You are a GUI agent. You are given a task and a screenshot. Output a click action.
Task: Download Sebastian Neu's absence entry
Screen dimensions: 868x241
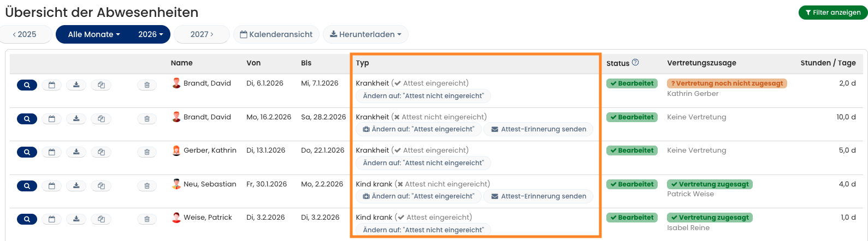[76, 186]
